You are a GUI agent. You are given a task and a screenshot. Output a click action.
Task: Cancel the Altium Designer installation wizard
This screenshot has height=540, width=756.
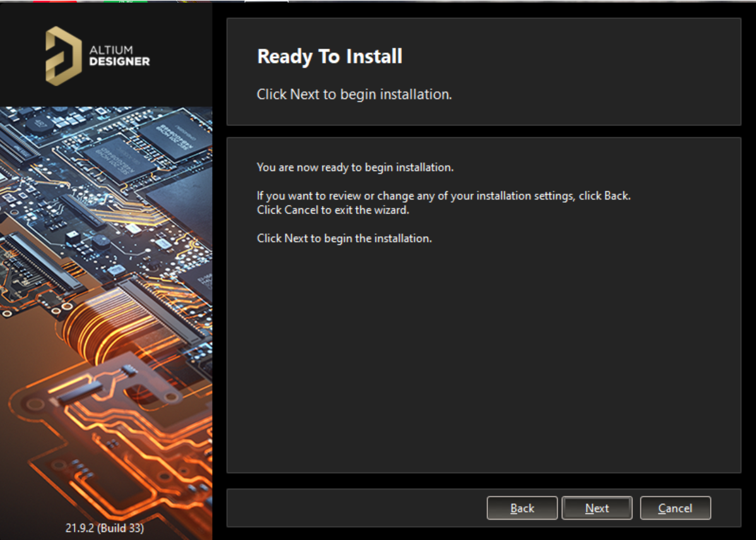point(675,508)
